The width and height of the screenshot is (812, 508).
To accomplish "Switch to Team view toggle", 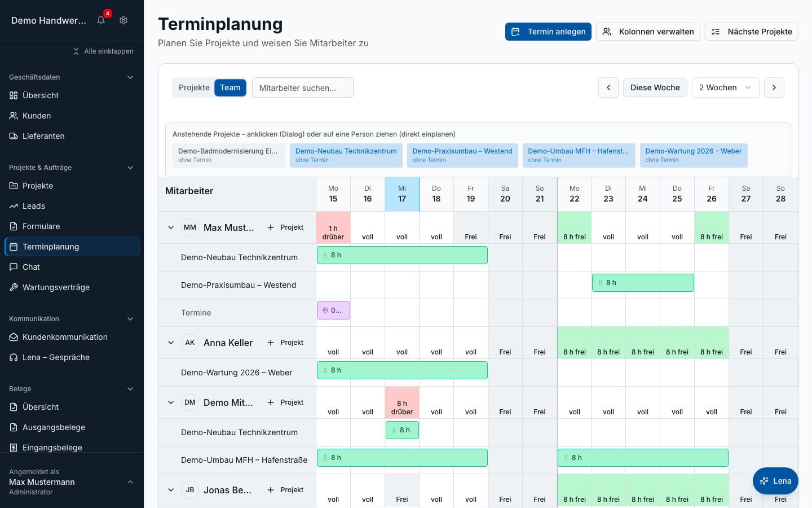I will pyautogui.click(x=230, y=87).
